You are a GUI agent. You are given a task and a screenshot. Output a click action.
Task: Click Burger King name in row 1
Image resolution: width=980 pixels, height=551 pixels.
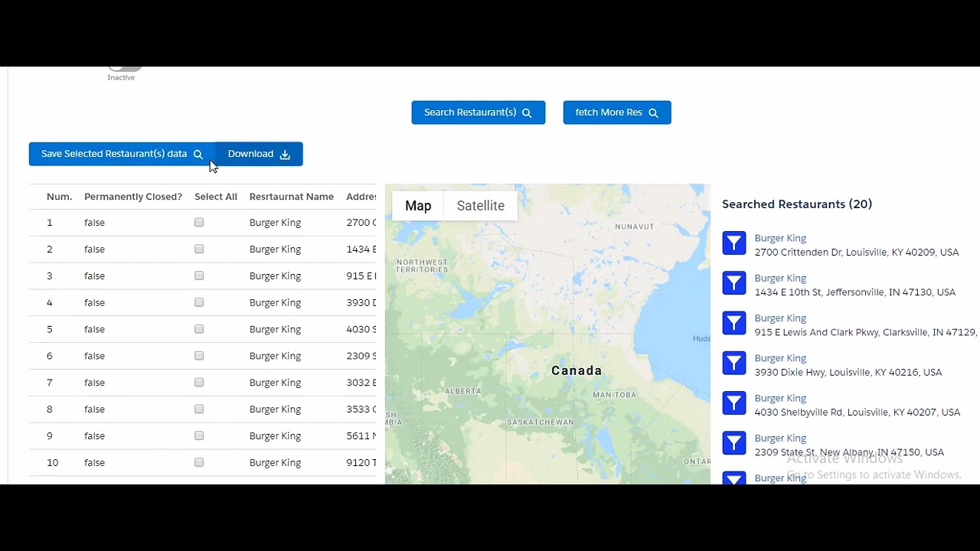click(275, 223)
